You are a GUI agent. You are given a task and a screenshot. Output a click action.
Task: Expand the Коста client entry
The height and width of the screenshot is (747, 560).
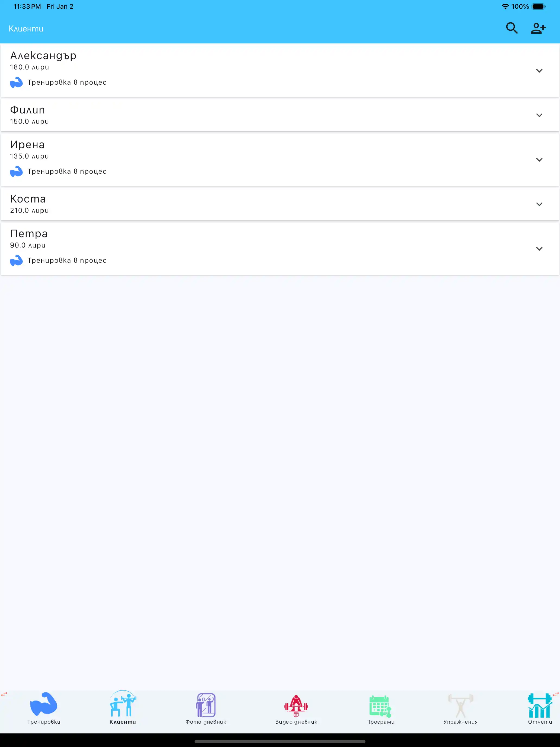click(539, 204)
